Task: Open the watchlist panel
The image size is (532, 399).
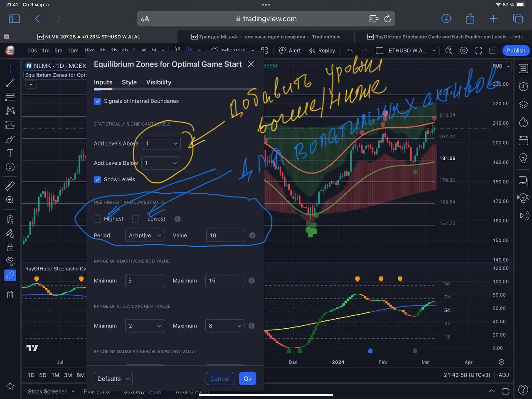Action: point(523,69)
